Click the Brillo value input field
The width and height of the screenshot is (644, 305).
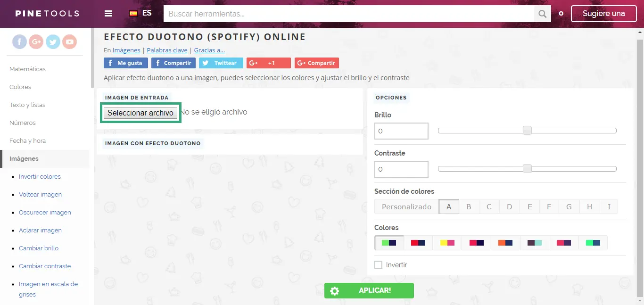coord(401,131)
